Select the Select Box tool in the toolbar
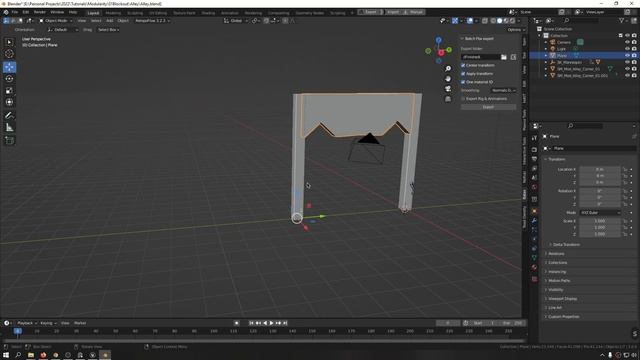 9,42
